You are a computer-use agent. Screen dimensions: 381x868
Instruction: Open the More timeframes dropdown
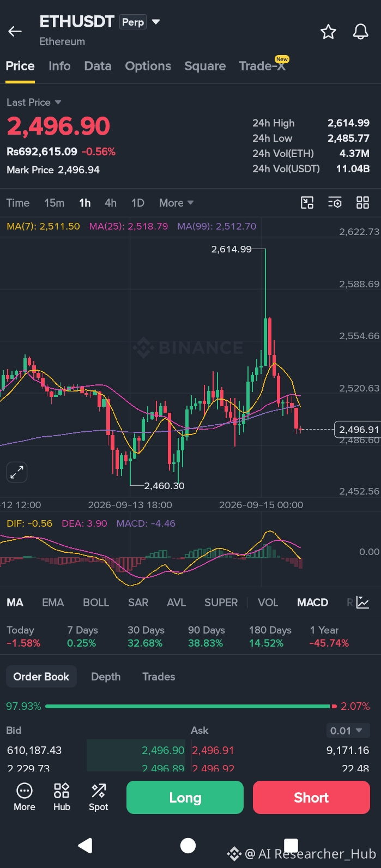[177, 203]
